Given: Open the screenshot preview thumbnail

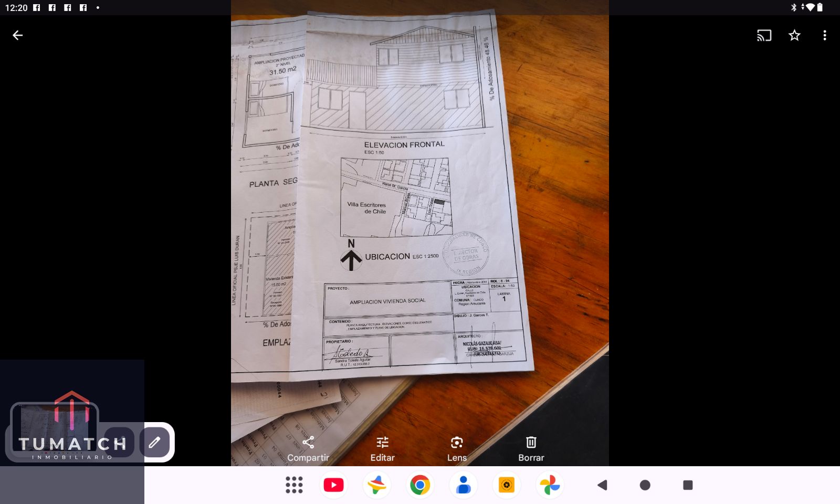Looking at the screenshot, I should pos(55,430).
